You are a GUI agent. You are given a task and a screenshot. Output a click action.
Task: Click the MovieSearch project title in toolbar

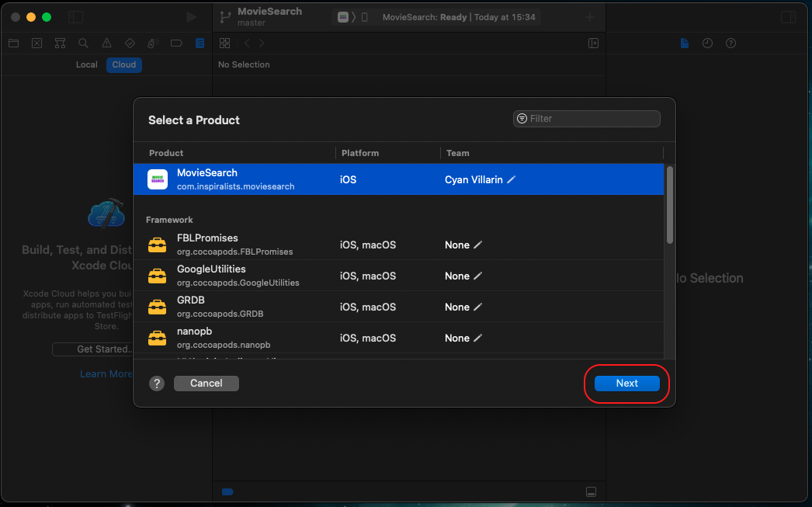[x=270, y=12]
